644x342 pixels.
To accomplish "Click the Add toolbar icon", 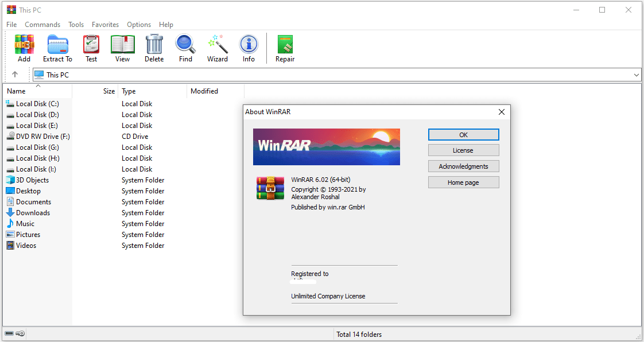I will [24, 44].
